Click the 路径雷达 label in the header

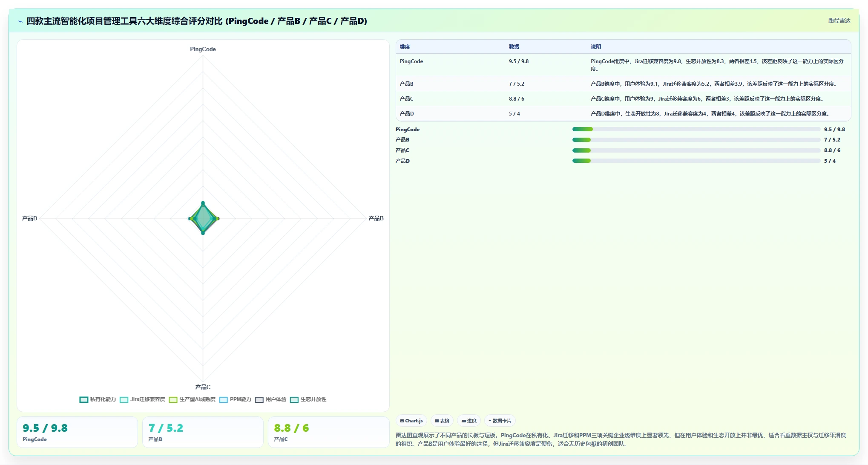pyautogui.click(x=839, y=20)
